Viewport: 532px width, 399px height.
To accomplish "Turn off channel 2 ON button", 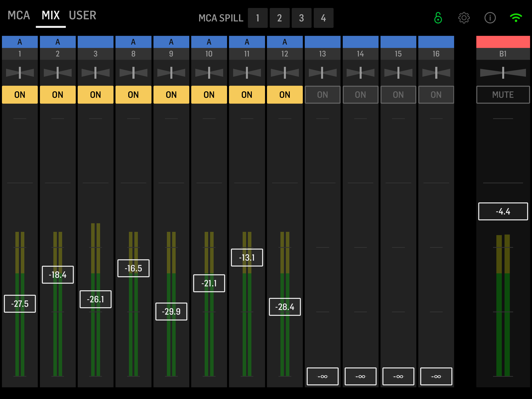I will pyautogui.click(x=58, y=94).
